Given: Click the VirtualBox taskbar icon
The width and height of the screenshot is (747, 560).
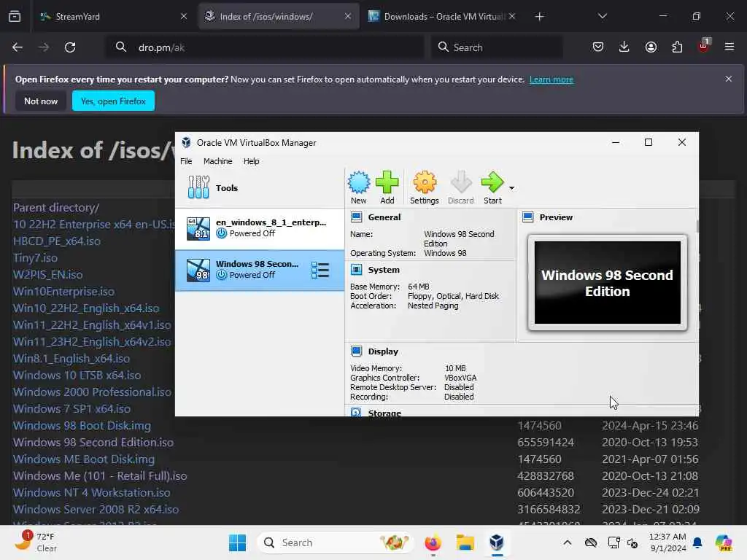Looking at the screenshot, I should click(496, 542).
